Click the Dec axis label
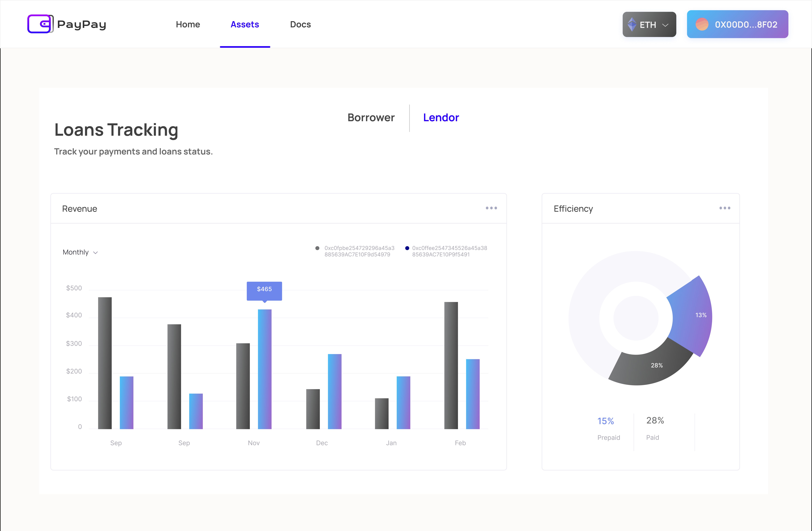Image resolution: width=812 pixels, height=531 pixels. (322, 443)
